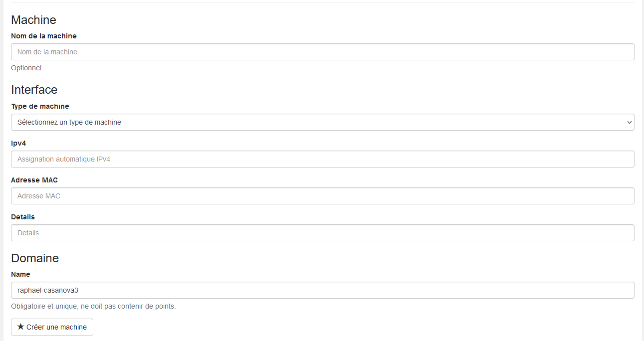Focus the 'Nom de la machine' text field
644x341 pixels.
(322, 52)
